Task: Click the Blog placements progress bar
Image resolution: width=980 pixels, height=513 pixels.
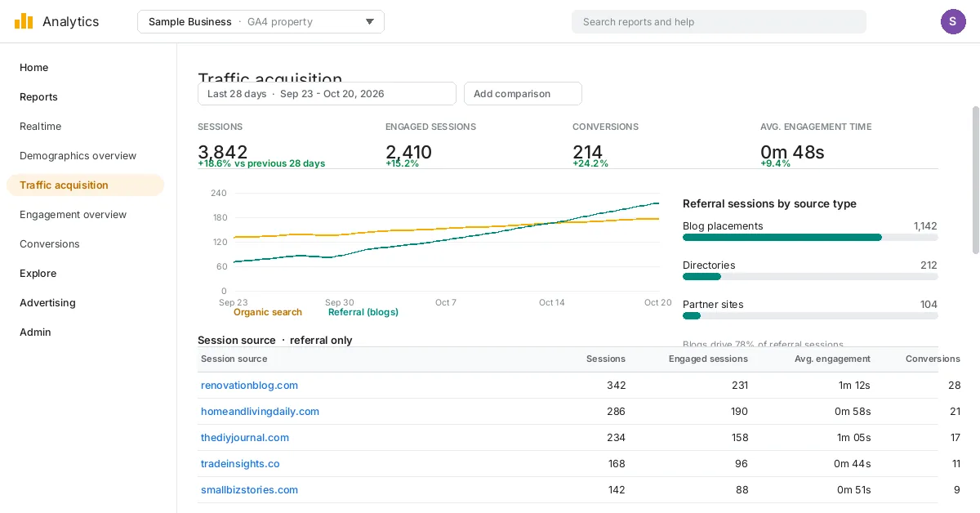Action: pos(810,238)
